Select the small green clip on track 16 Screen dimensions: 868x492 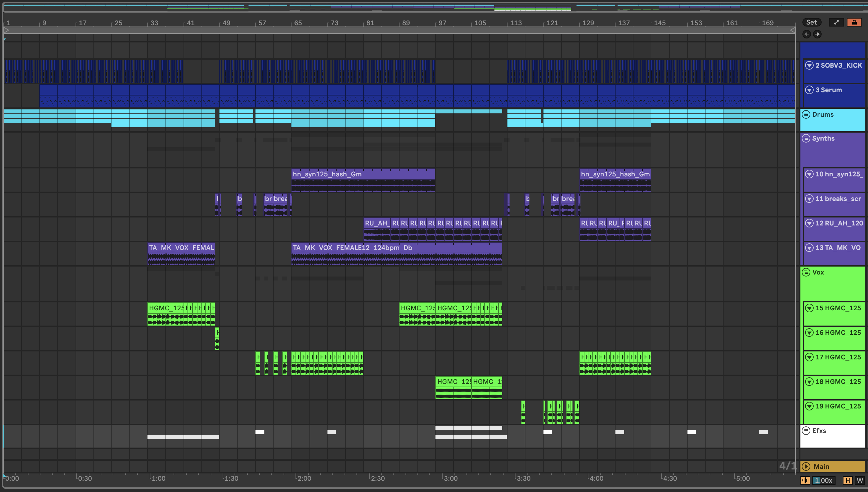(x=217, y=338)
